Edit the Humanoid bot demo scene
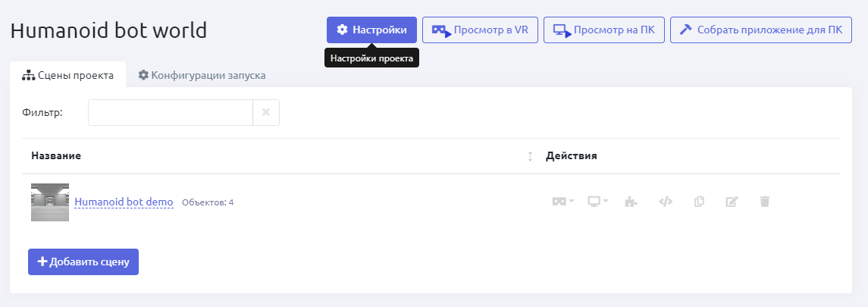The width and height of the screenshot is (868, 307). coord(732,202)
